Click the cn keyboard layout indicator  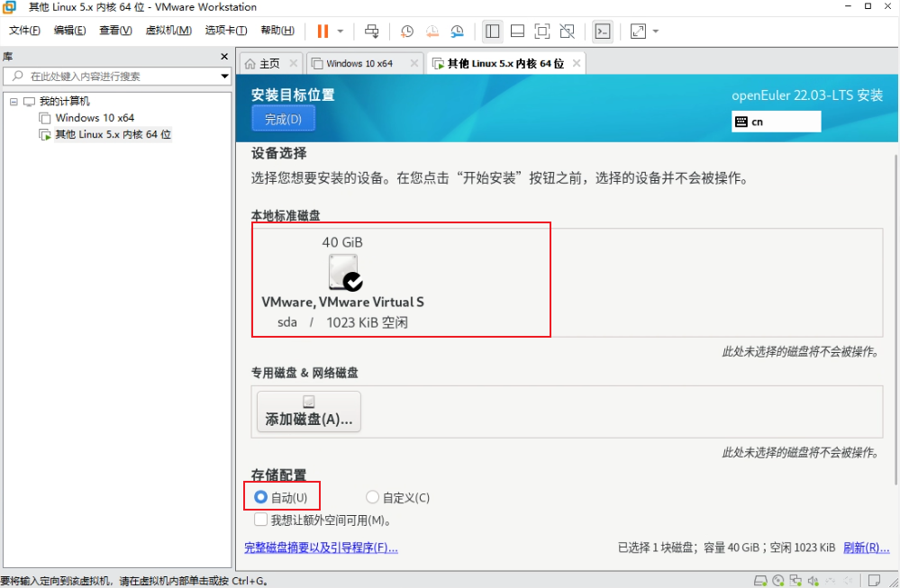[x=776, y=122]
